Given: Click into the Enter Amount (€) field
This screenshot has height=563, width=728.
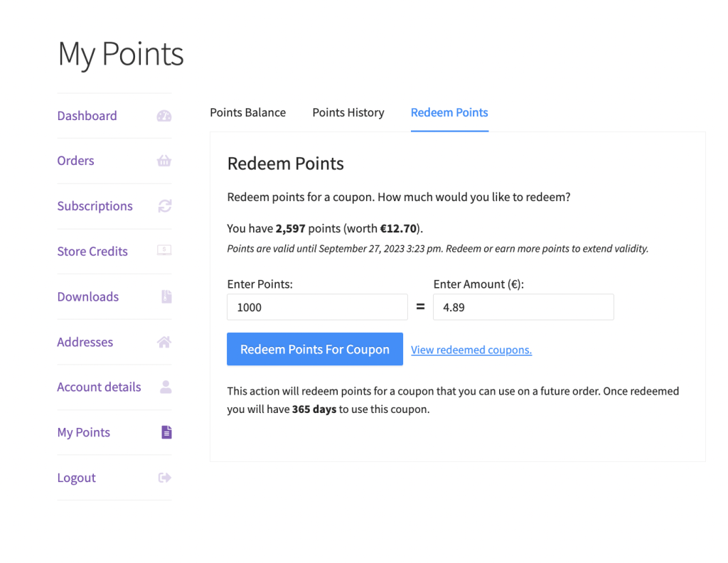Looking at the screenshot, I should (523, 307).
